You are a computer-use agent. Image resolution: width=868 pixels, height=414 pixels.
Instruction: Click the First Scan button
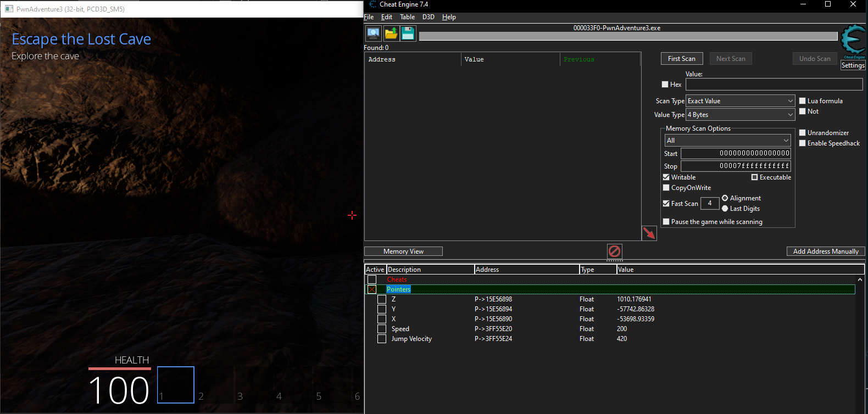tap(682, 59)
